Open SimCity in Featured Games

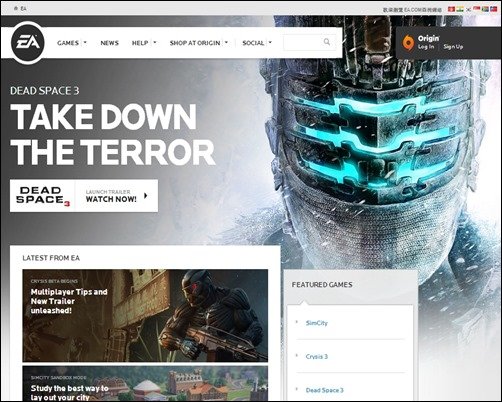pos(317,323)
